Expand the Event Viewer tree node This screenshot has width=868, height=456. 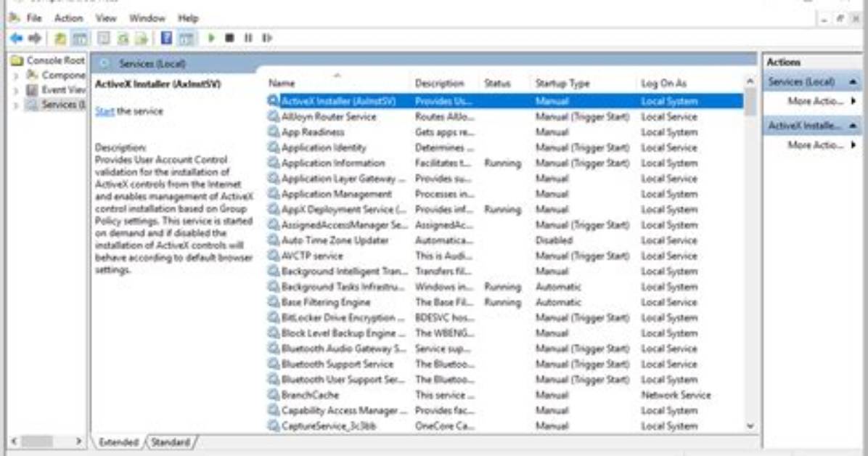pyautogui.click(x=15, y=90)
